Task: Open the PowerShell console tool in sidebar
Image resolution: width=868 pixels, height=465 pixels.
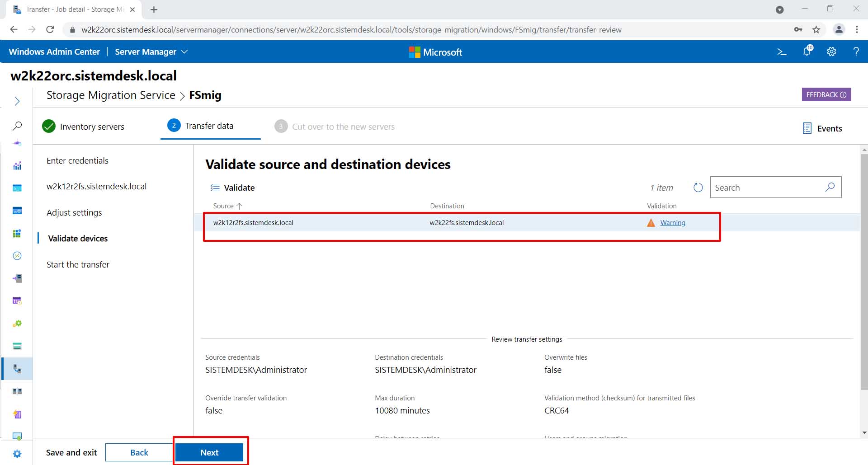Action: pyautogui.click(x=17, y=188)
